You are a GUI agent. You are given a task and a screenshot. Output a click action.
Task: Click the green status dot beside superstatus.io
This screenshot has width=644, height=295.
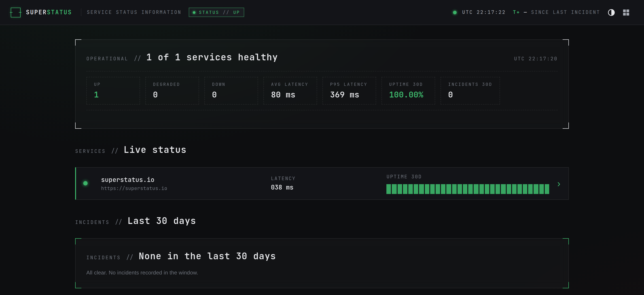(x=85, y=183)
